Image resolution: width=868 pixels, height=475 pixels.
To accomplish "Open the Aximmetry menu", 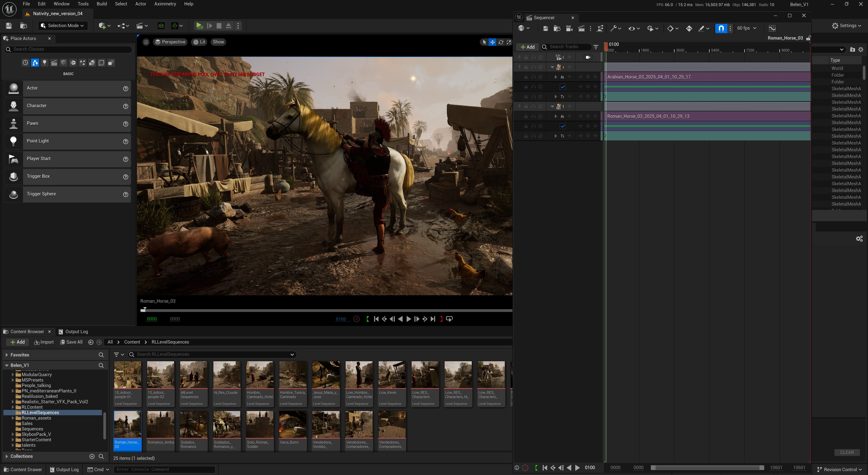I will click(x=165, y=4).
